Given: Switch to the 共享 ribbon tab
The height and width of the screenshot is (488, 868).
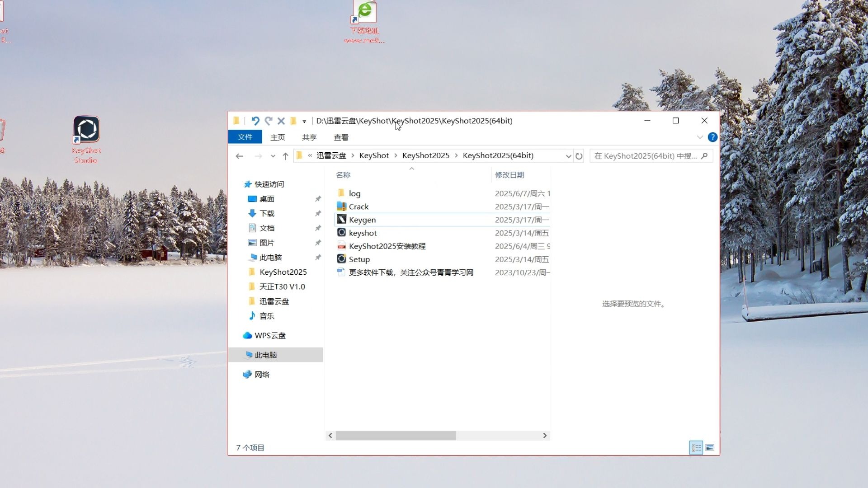Looking at the screenshot, I should coord(309,137).
